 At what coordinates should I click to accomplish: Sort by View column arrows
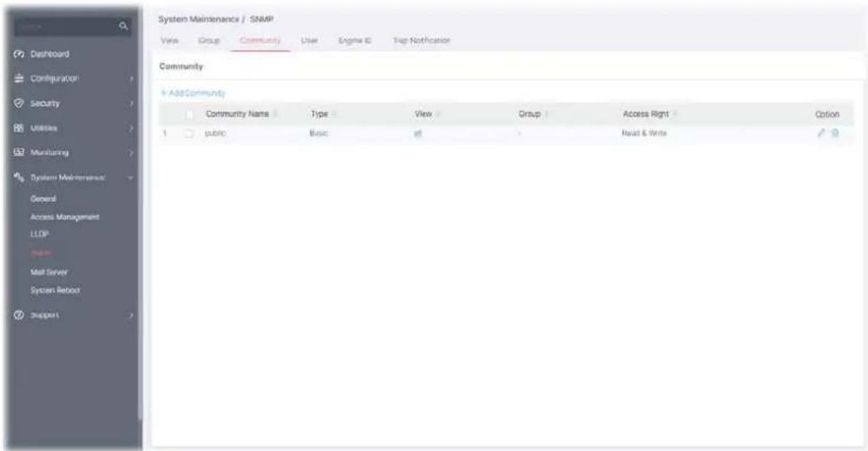[x=438, y=114]
